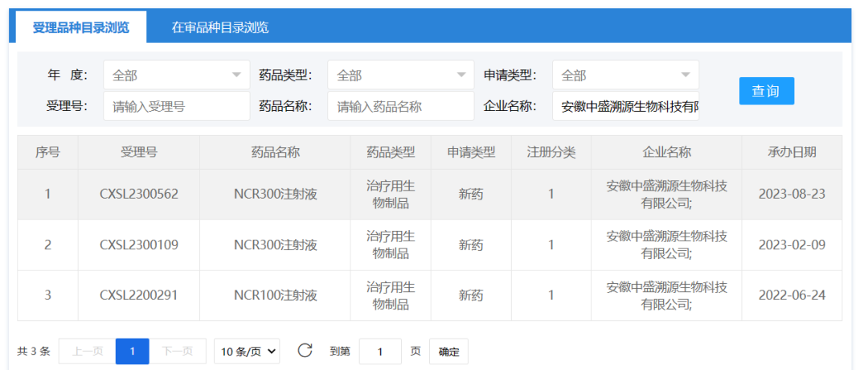Click the 承办日期 column header

point(791,152)
